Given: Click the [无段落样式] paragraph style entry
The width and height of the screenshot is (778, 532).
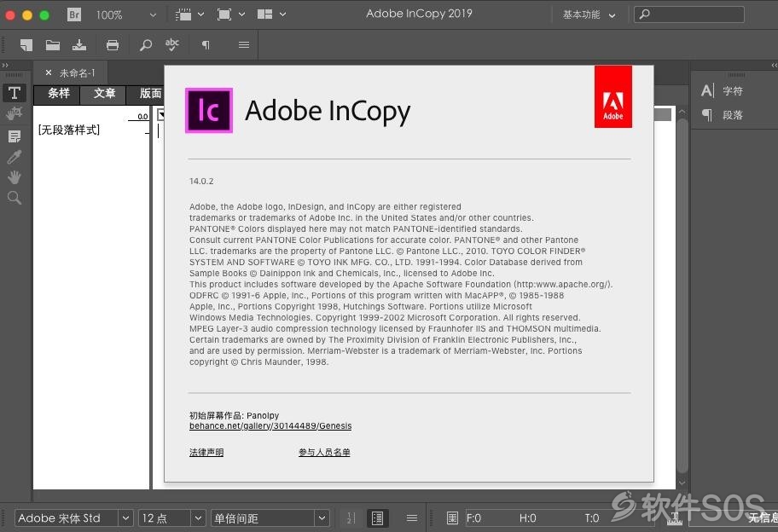Looking at the screenshot, I should tap(69, 130).
